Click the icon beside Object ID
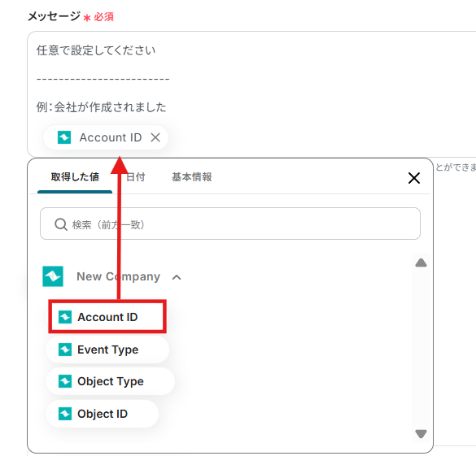 point(65,414)
